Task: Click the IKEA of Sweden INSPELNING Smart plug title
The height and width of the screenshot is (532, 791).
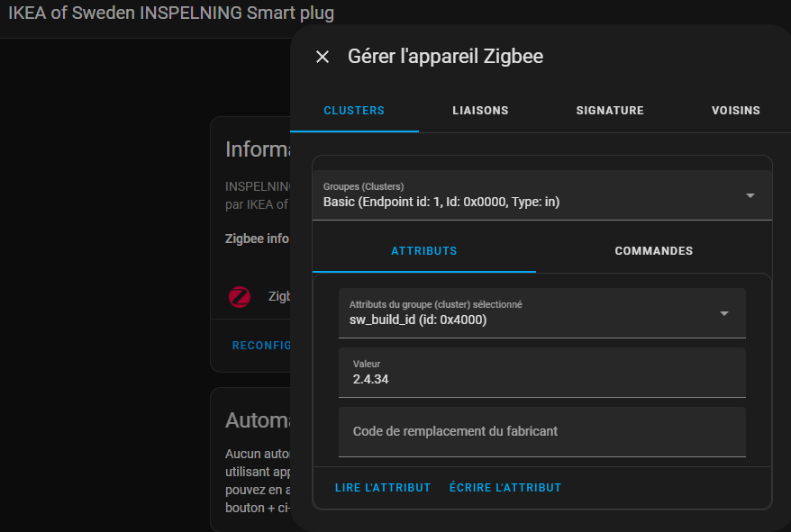Action: [x=171, y=14]
